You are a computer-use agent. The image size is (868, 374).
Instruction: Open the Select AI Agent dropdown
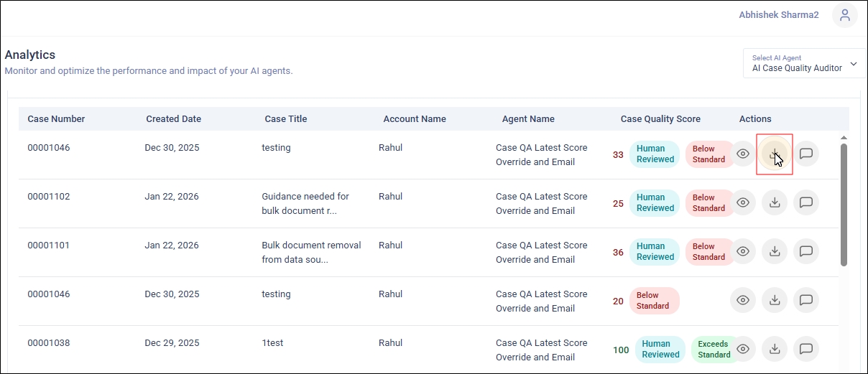point(803,63)
